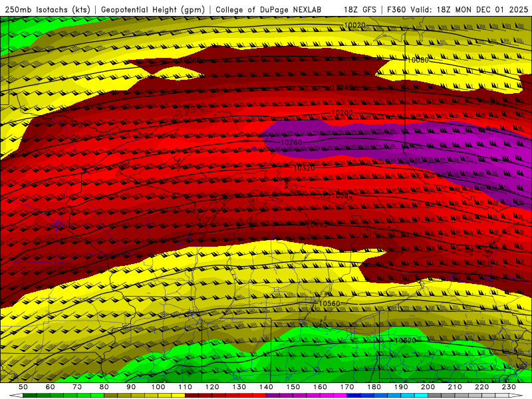Click the 10260 contour label in purple zone
532x399 pixels.
291,142
